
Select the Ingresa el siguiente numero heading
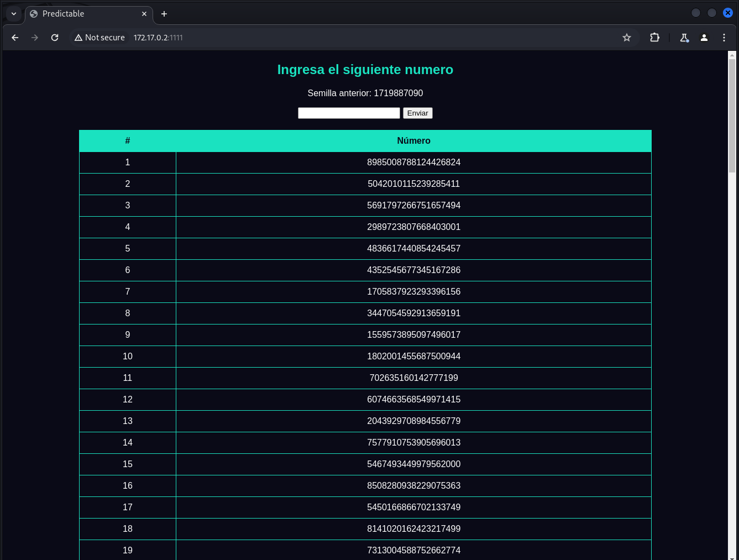coord(365,70)
